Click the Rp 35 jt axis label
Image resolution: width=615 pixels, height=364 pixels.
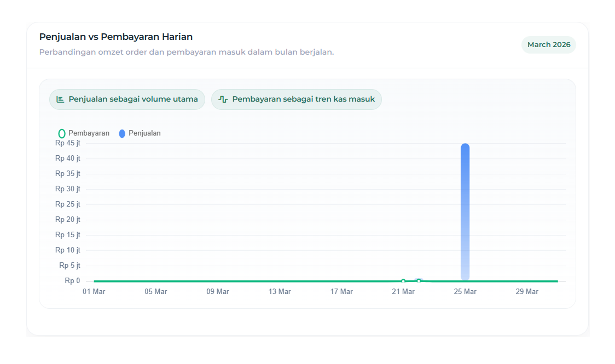click(x=68, y=174)
